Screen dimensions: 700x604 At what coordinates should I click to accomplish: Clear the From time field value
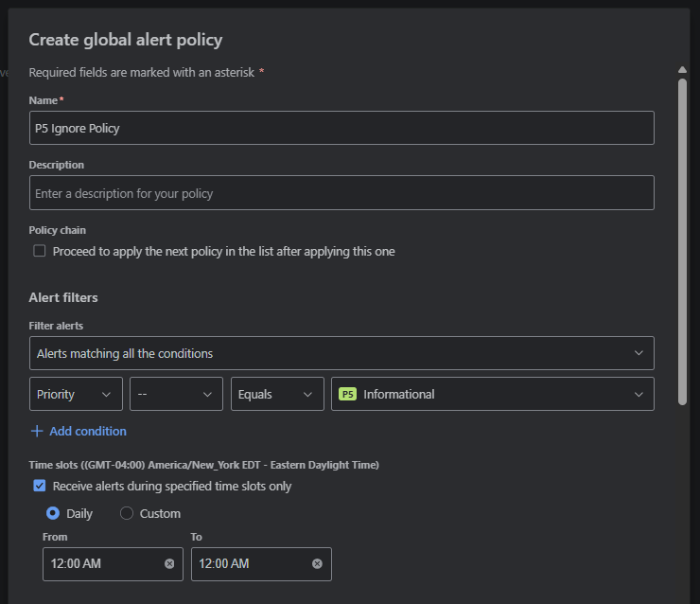tap(169, 564)
